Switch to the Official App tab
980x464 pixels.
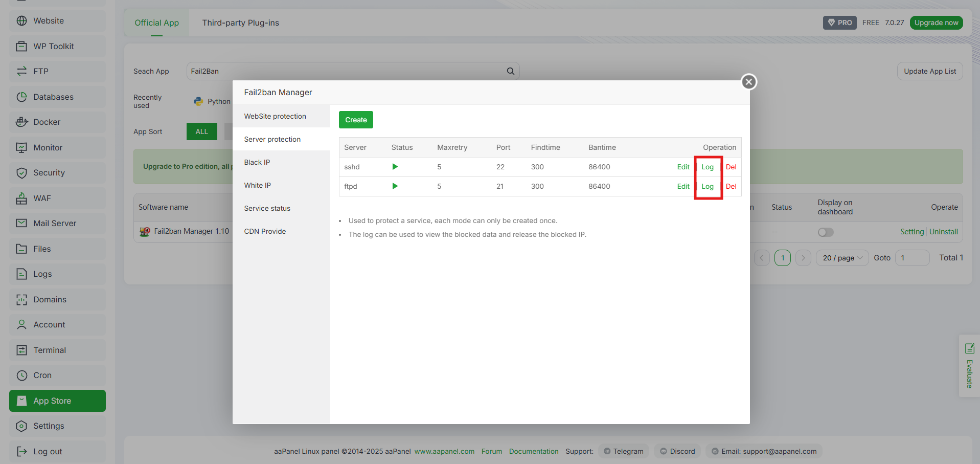[156, 23]
